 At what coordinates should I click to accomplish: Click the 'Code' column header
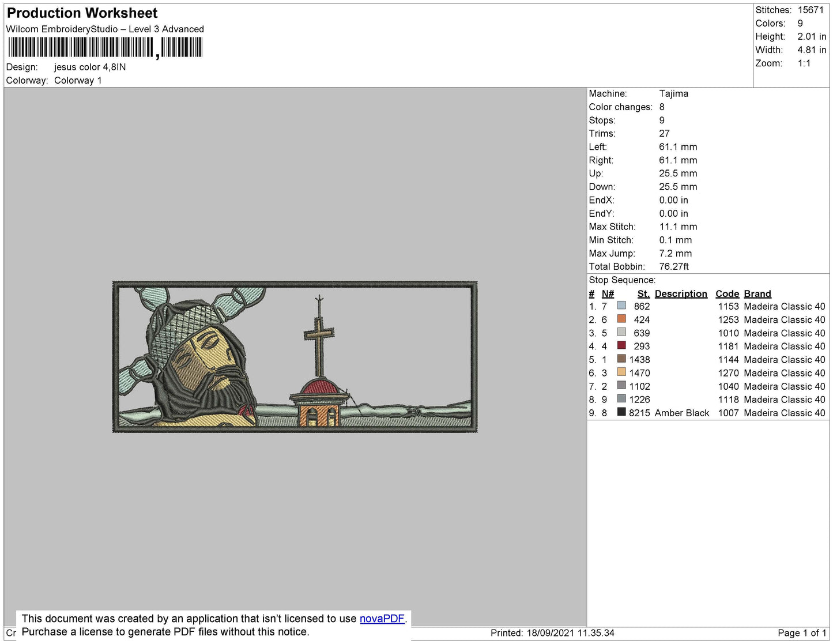tap(727, 293)
